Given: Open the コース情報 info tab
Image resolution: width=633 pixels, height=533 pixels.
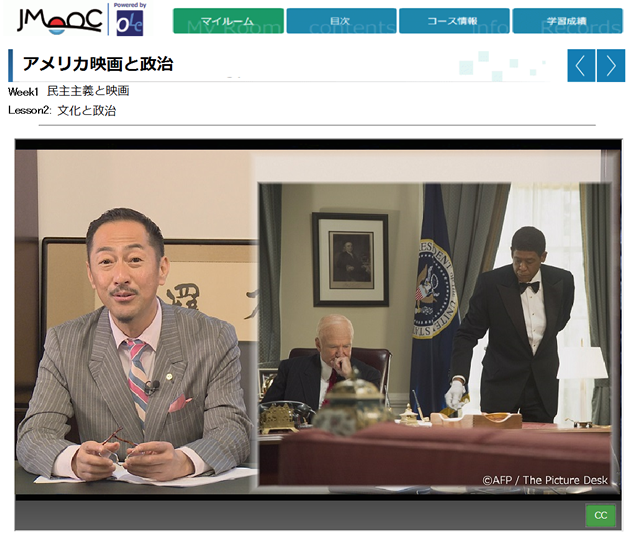Looking at the screenshot, I should click(454, 21).
